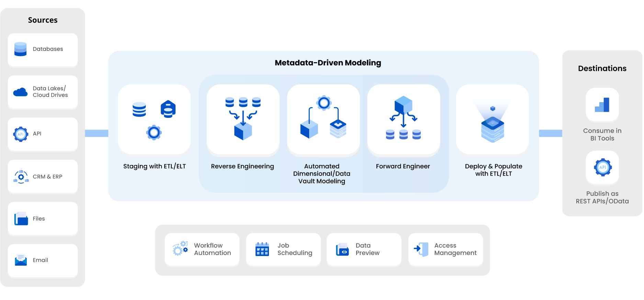Click the Metadata-Driven Modeling heading
644x300 pixels.
tap(328, 63)
